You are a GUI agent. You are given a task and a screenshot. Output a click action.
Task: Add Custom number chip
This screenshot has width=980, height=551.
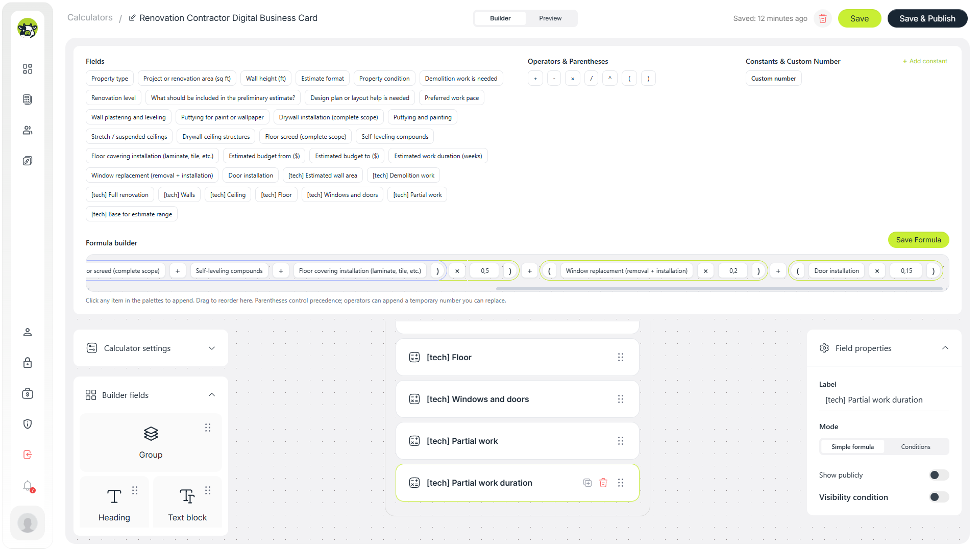773,79
